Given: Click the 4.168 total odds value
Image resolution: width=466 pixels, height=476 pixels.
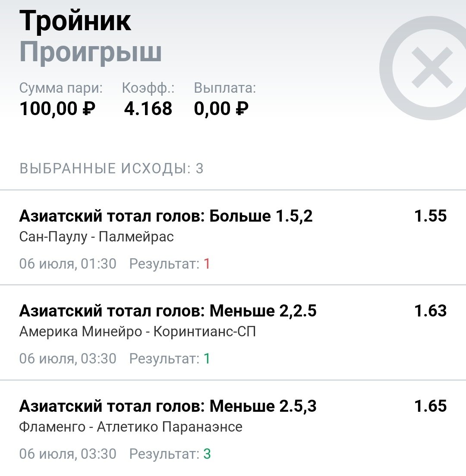Looking at the screenshot, I should pyautogui.click(x=148, y=108).
